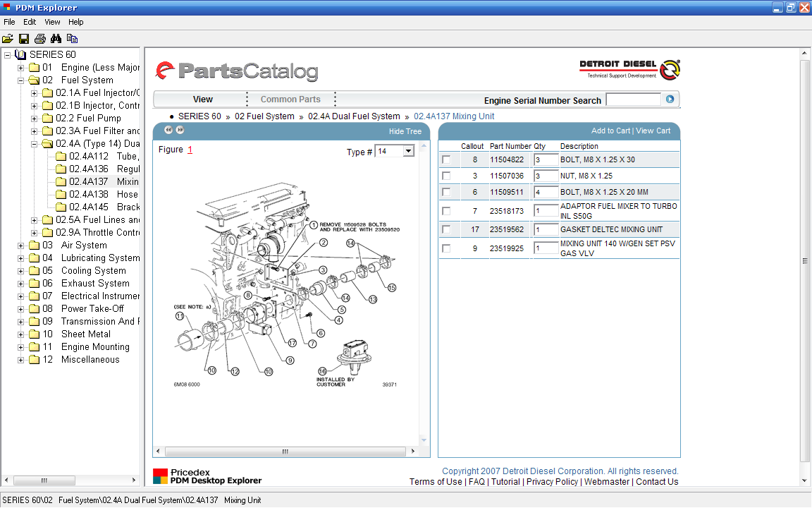Focus the Engine Serial Number Search field
Screen dimensions: 812x508
[x=634, y=99]
